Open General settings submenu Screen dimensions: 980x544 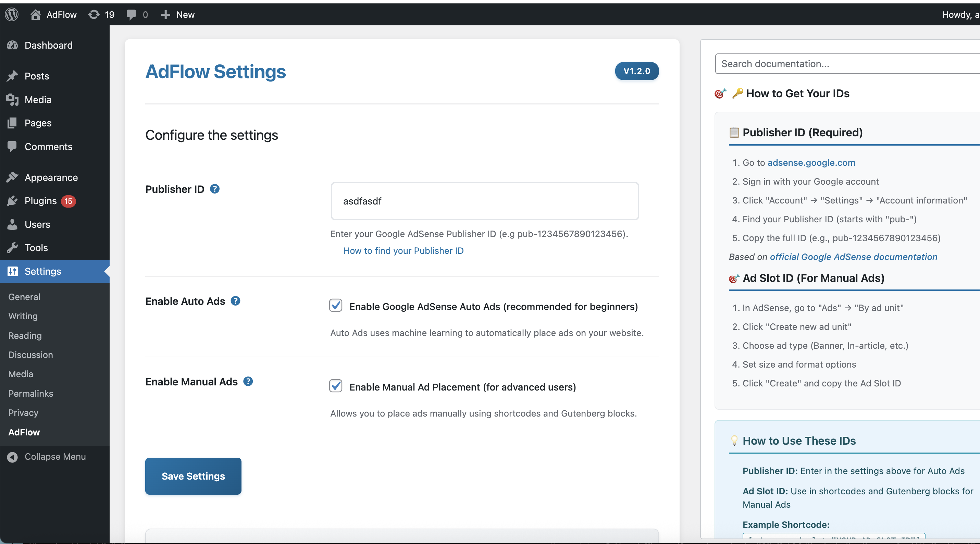[x=24, y=297]
